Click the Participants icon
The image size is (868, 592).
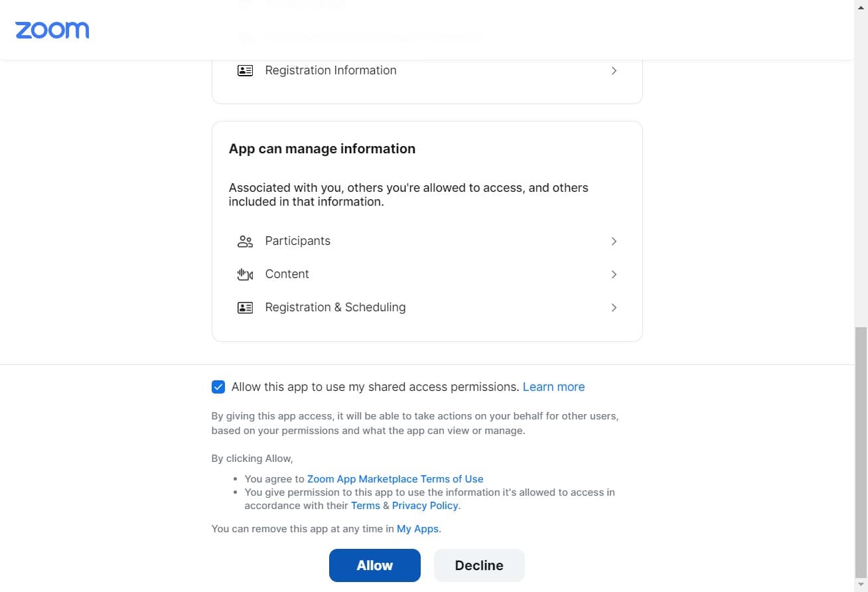(245, 241)
